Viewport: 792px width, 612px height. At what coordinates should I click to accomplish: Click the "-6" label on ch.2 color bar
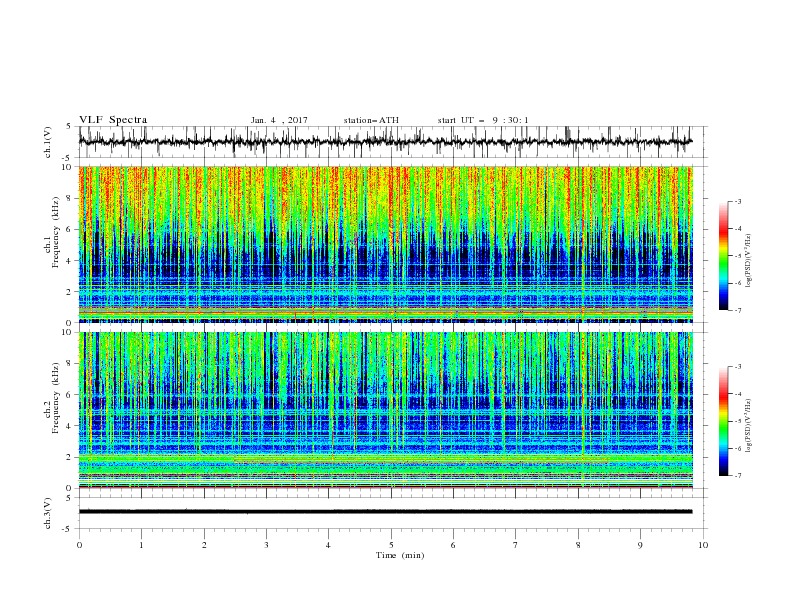coord(738,448)
